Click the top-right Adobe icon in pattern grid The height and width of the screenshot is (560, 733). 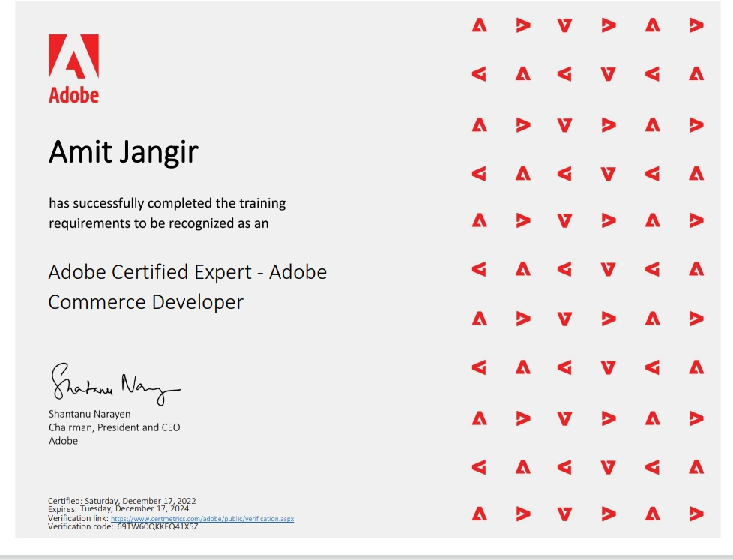[x=696, y=25]
